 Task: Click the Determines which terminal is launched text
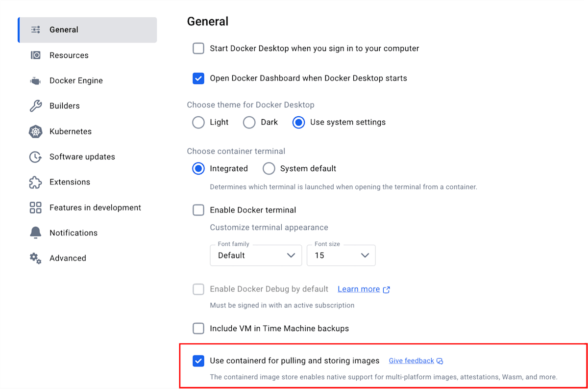(x=343, y=187)
